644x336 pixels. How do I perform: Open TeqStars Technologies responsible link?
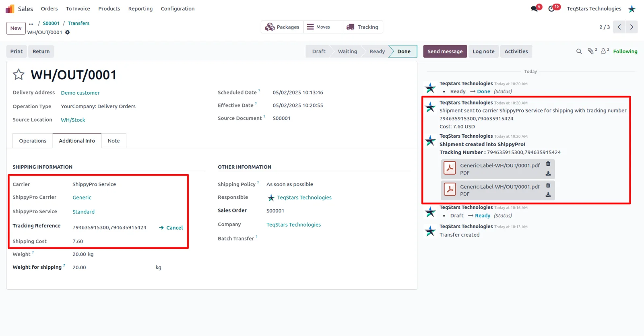304,198
